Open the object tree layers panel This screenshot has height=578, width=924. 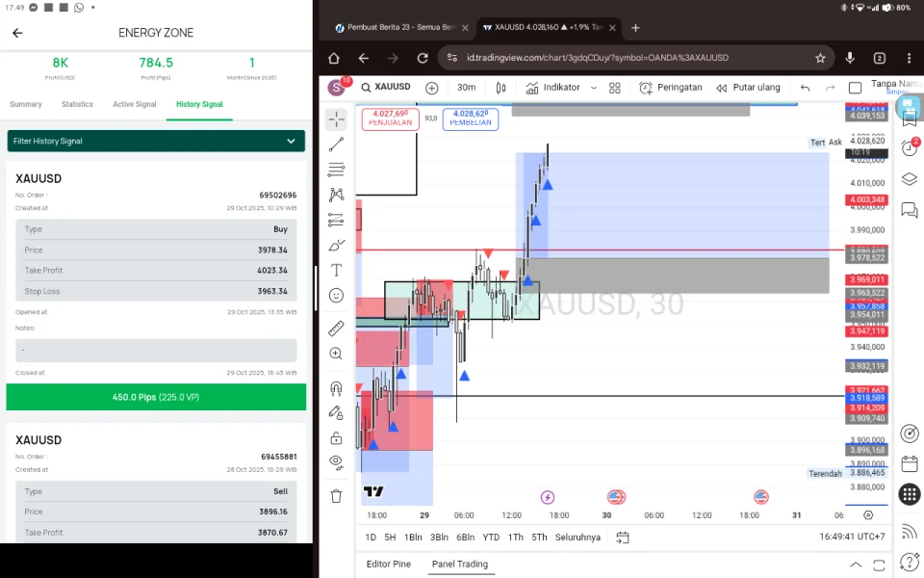pyautogui.click(x=910, y=179)
